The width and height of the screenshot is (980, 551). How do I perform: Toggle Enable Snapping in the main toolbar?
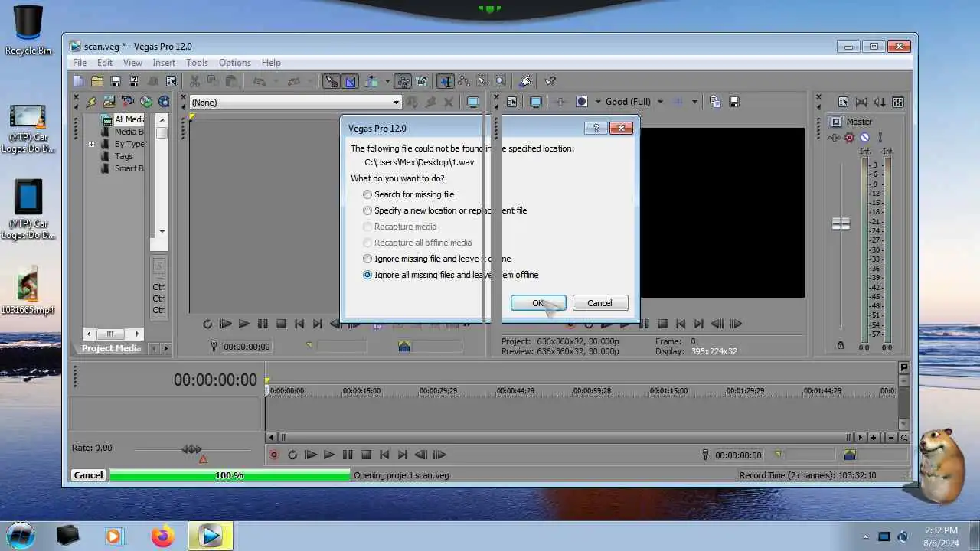pos(332,81)
